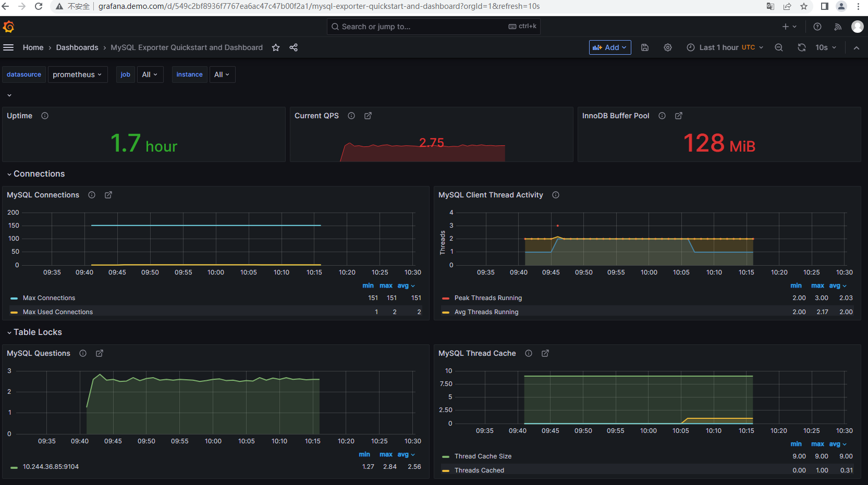Toggle Avg Threads Running series
This screenshot has height=485, width=868.
tap(486, 312)
